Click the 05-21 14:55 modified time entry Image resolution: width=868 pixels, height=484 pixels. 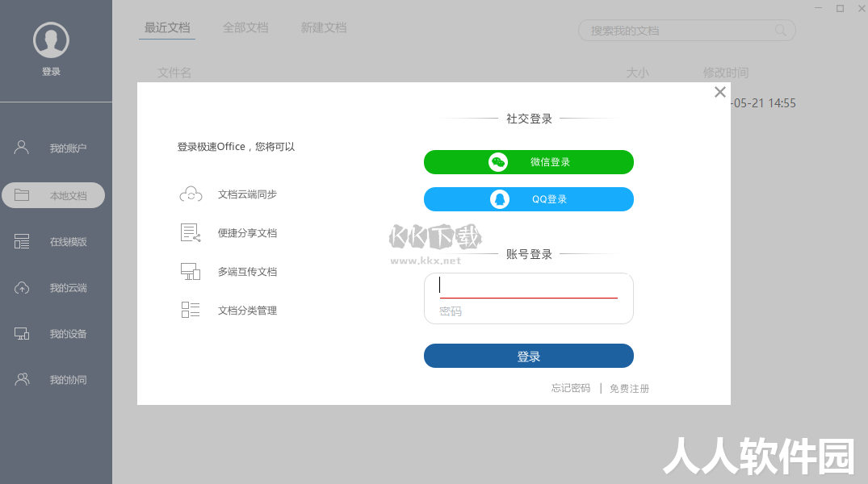tap(763, 103)
